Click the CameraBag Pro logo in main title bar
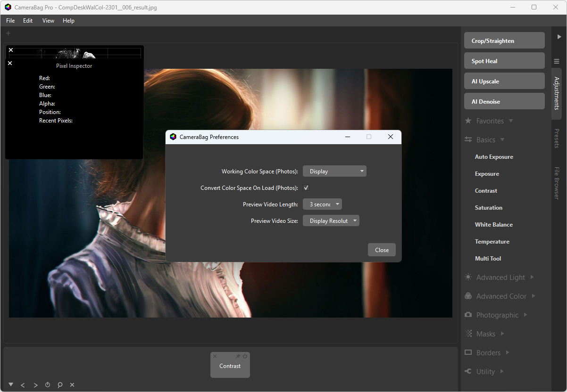567x392 pixels. pyautogui.click(x=8, y=7)
